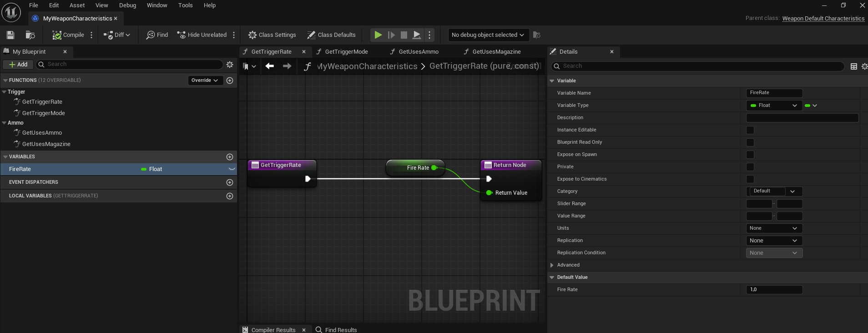Image resolution: width=868 pixels, height=333 pixels.
Task: Select the GetTriggerMode function in list
Action: coord(44,113)
